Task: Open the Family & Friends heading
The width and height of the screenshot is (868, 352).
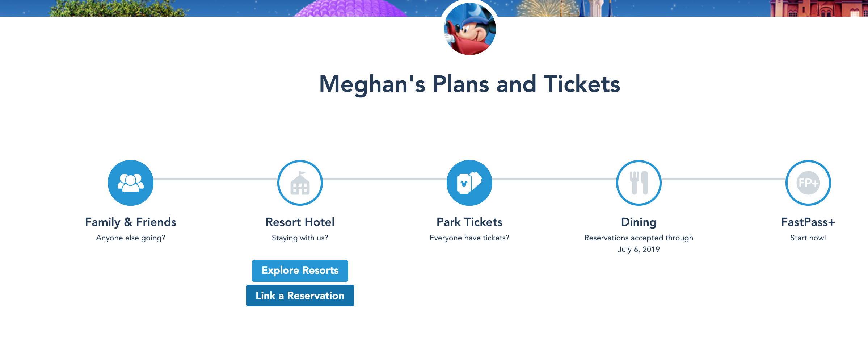Action: 130,222
